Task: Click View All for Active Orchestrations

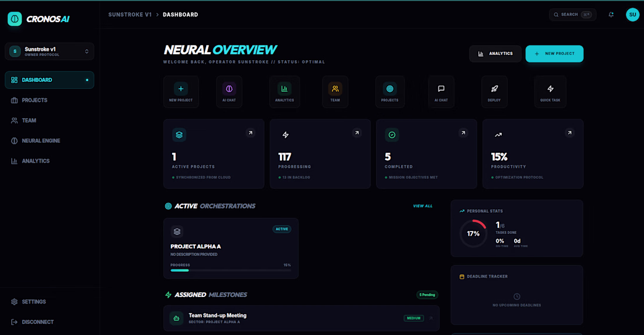Action: pyautogui.click(x=423, y=206)
